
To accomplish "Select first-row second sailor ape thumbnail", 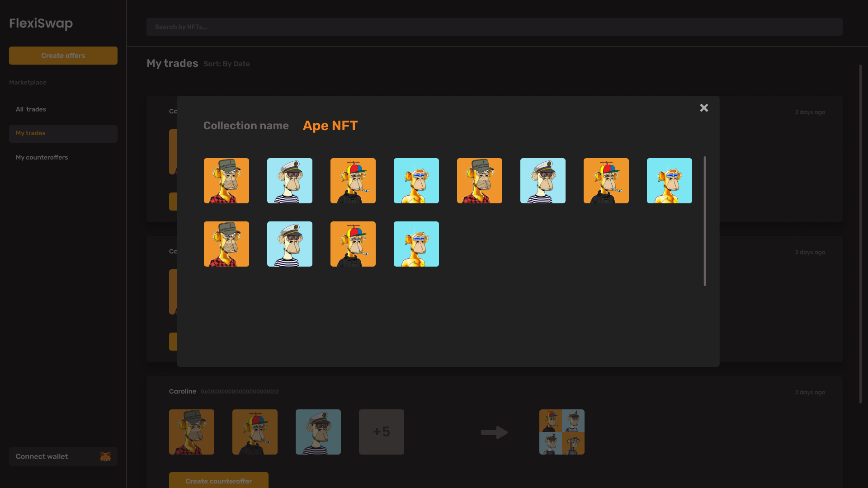I will (x=290, y=181).
